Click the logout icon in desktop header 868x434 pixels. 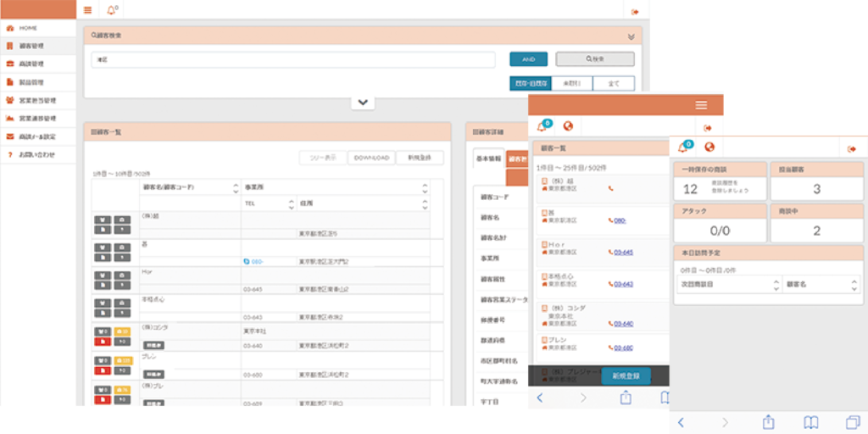pos(635,11)
